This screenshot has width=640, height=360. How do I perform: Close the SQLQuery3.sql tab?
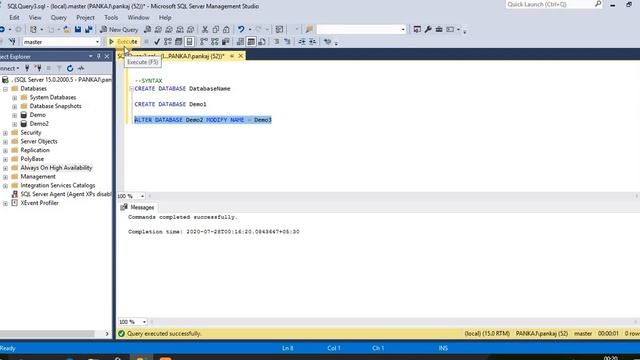click(241, 56)
